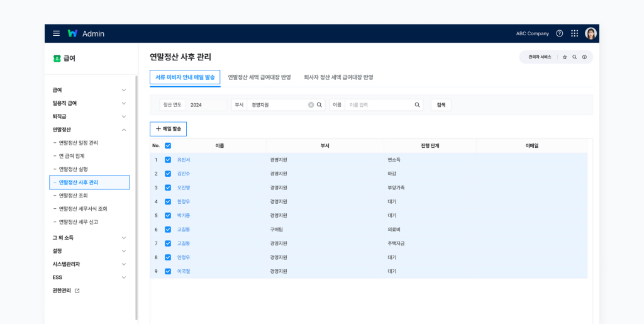Image resolution: width=644 pixels, height=324 pixels.
Task: Uncheck the checkbox for 한정우
Action: pyautogui.click(x=167, y=201)
